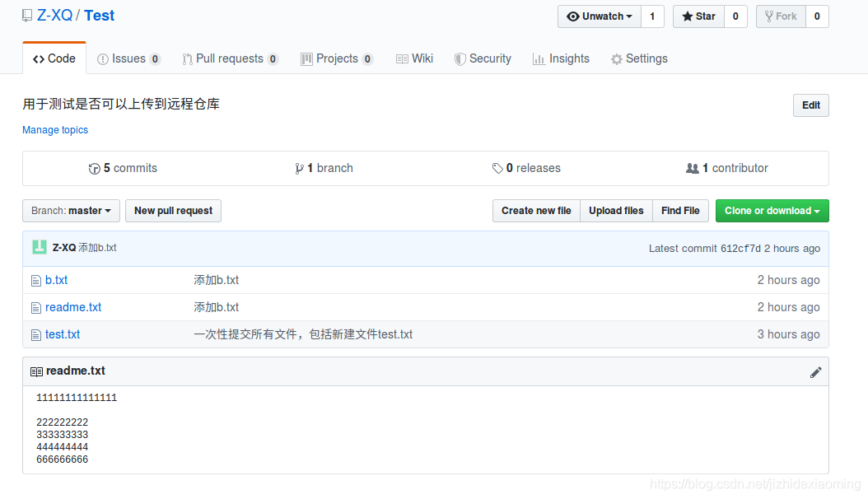View the stargazers count of 0

(735, 16)
